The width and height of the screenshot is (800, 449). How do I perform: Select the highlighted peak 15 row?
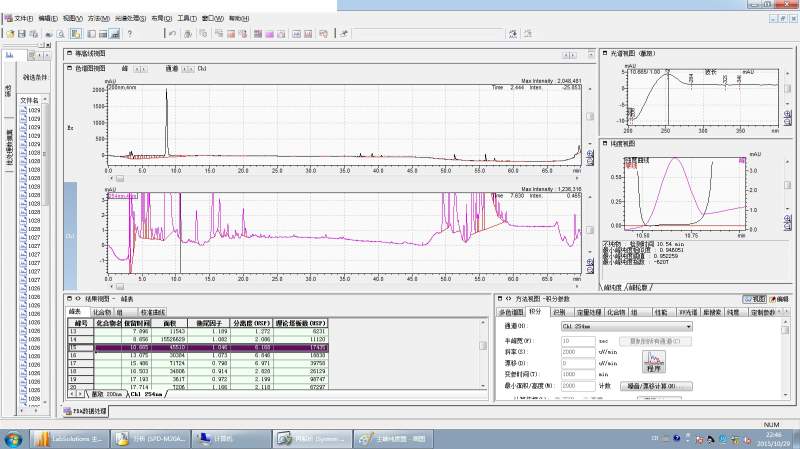point(198,346)
